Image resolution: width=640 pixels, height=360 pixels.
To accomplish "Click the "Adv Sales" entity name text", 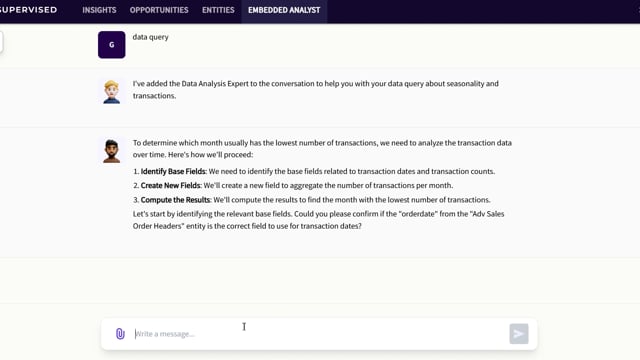I will coord(488,214).
